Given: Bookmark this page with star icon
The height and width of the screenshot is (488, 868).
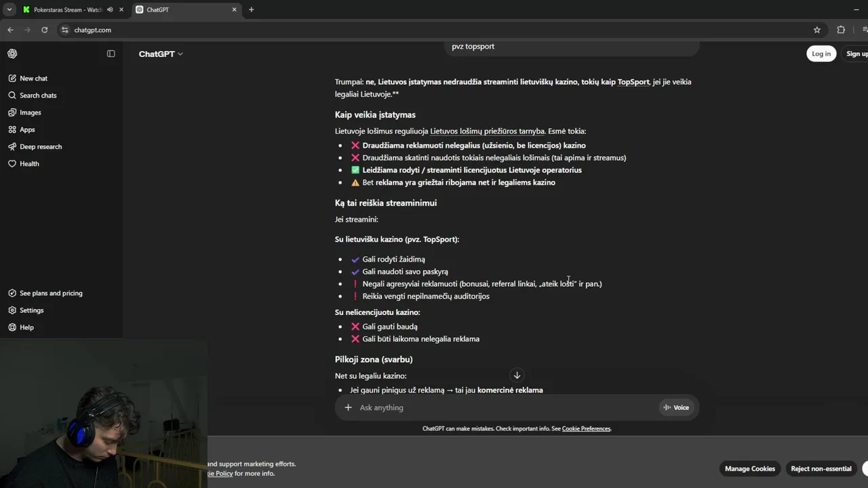Looking at the screenshot, I should pos(817,30).
